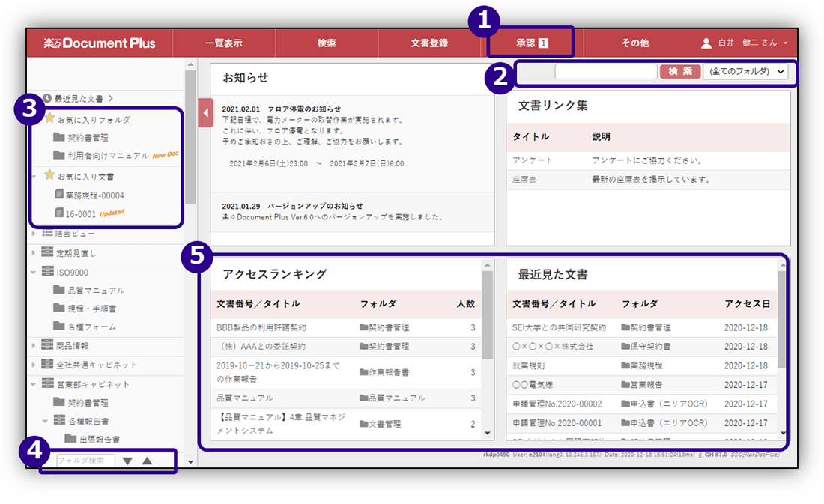Image resolution: width=824 pixels, height=504 pixels.
Task: Open the 承認 tab with badge
Action: 532,43
